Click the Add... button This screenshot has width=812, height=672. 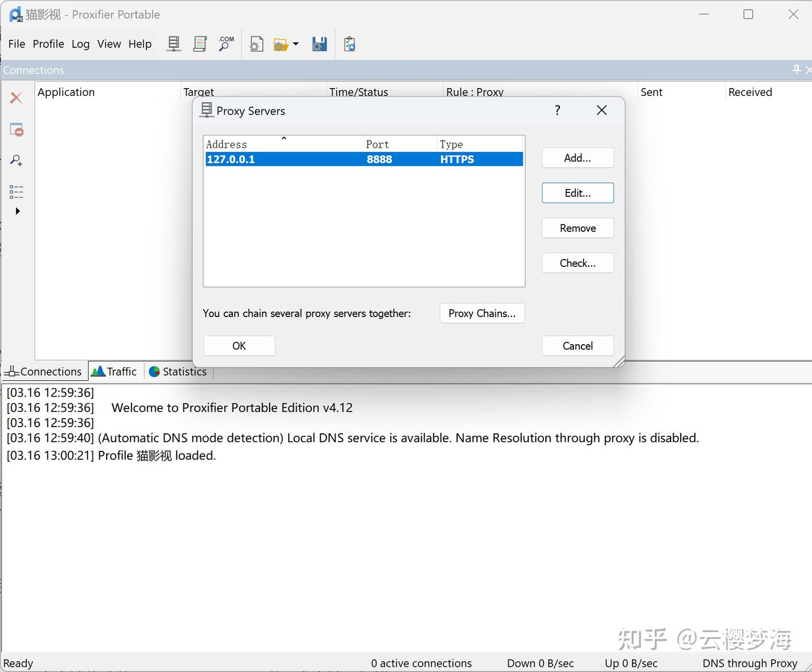(x=577, y=158)
